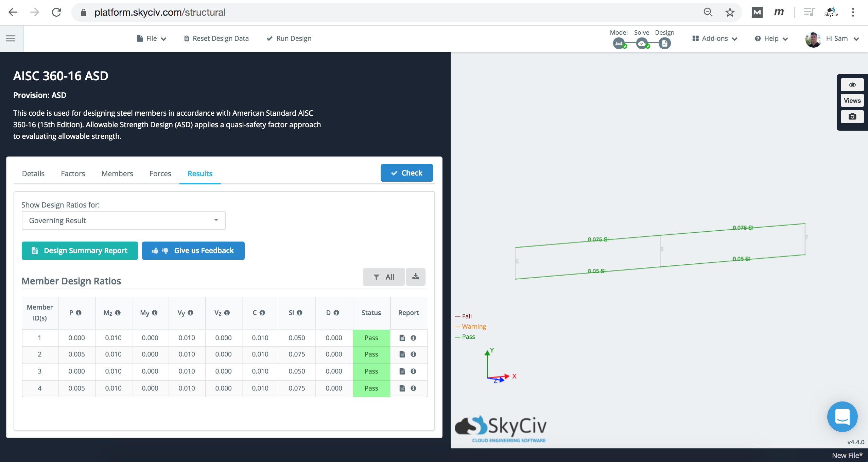Click the document icon for Member 2 report
This screenshot has height=462, width=868.
tap(402, 354)
